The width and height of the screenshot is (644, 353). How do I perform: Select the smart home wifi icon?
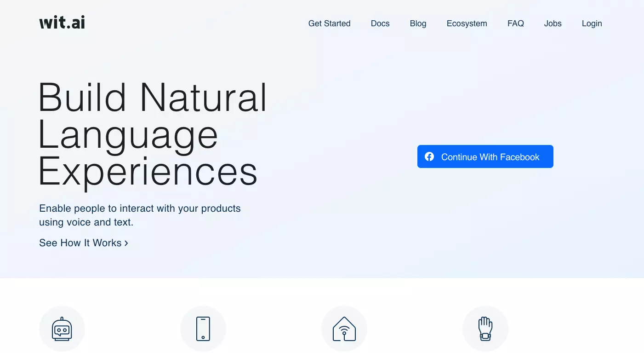[344, 329]
